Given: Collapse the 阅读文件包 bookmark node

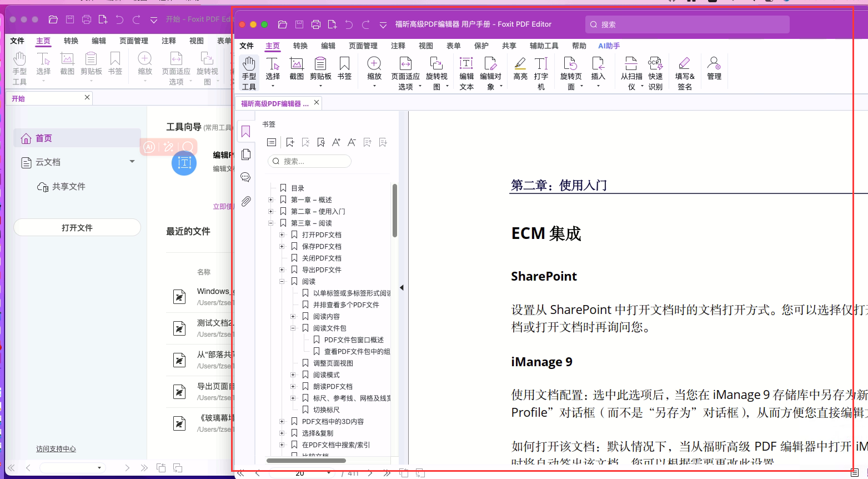Looking at the screenshot, I should coord(293,328).
